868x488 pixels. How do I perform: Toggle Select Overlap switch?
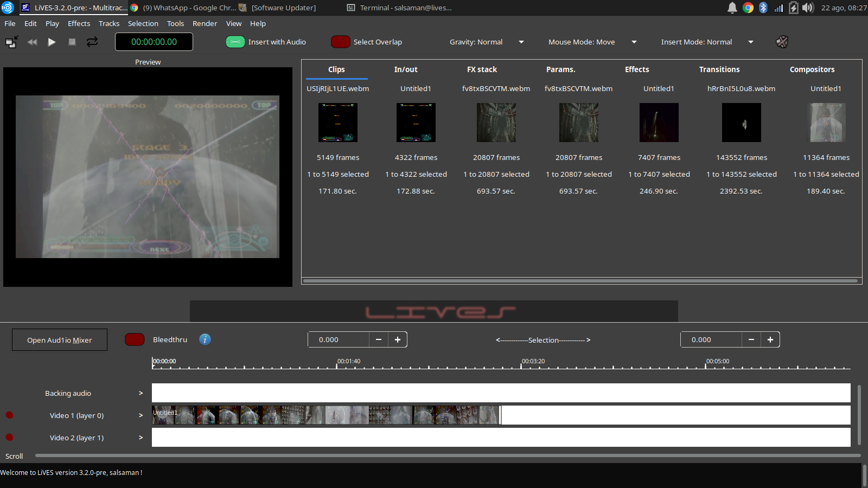click(341, 42)
